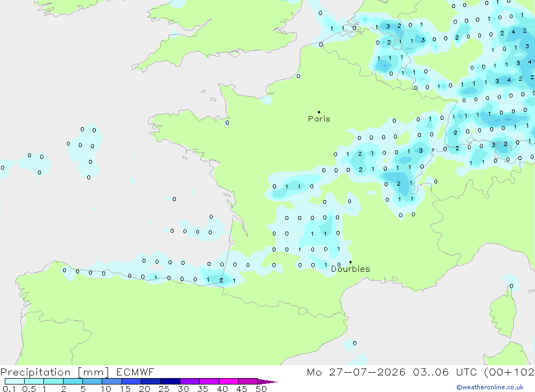The image size is (535, 392).
Task: Click the 2 value in the Pyrenees cell
Action: pos(221,280)
